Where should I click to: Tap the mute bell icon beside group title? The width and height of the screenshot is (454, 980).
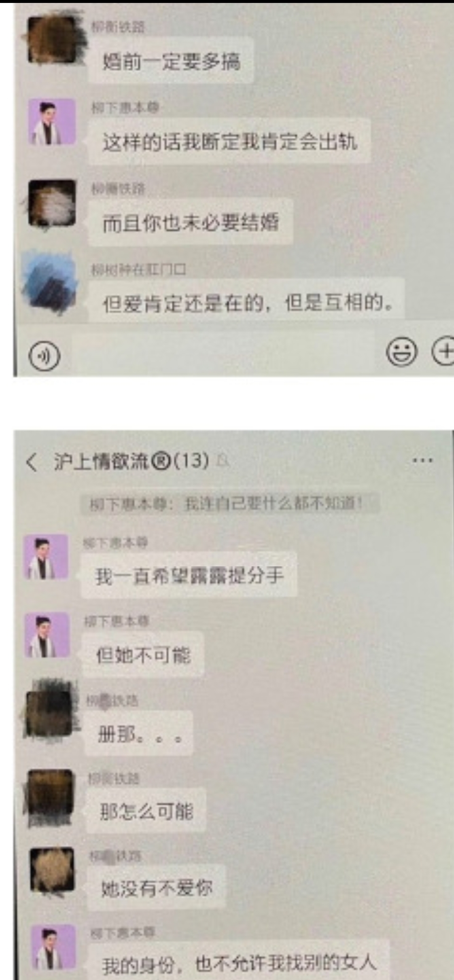coord(224,461)
